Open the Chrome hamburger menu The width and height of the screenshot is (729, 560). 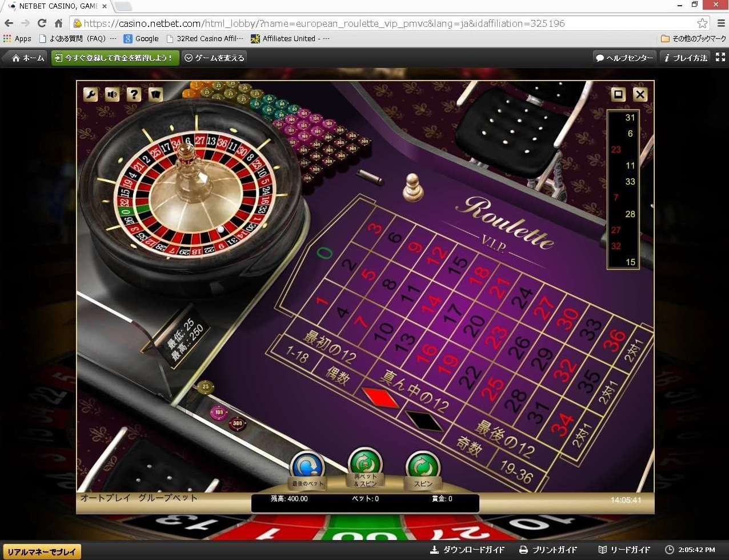(x=720, y=23)
